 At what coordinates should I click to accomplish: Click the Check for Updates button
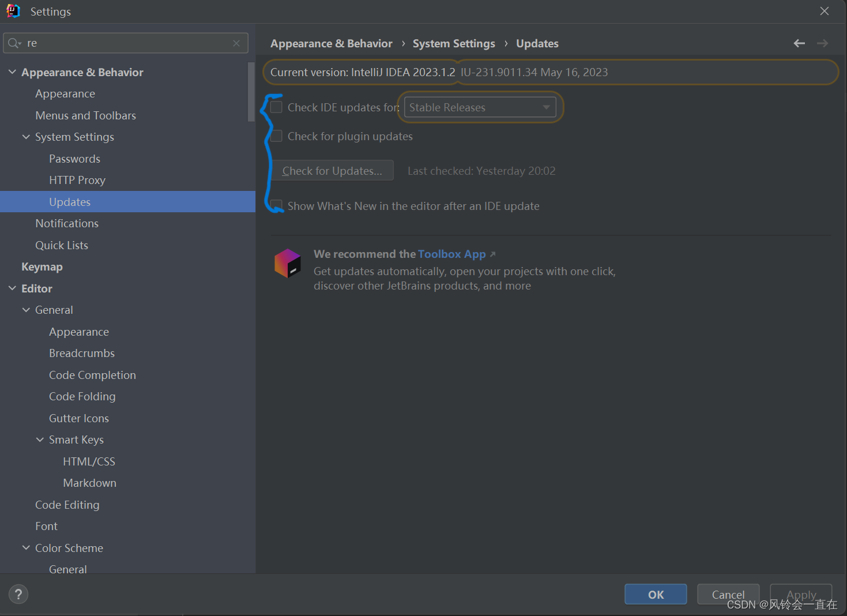pyautogui.click(x=333, y=171)
